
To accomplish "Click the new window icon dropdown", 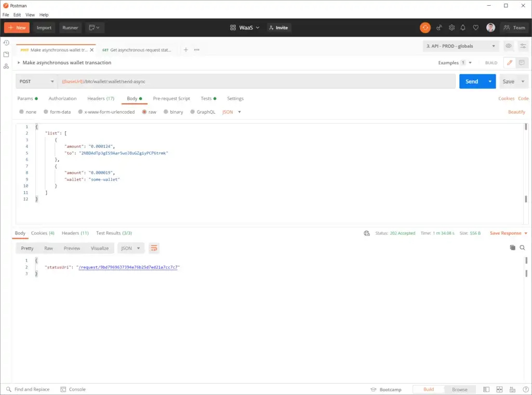I will click(95, 28).
